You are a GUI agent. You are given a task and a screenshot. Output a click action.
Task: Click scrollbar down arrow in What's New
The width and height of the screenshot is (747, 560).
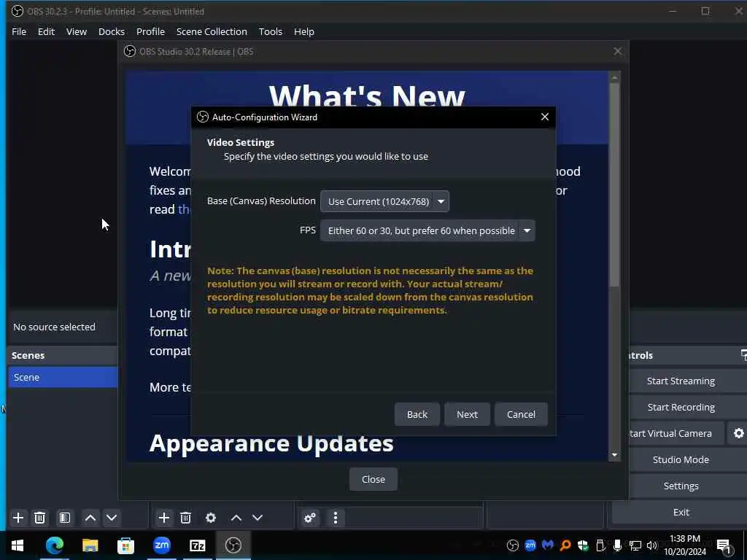pos(614,455)
